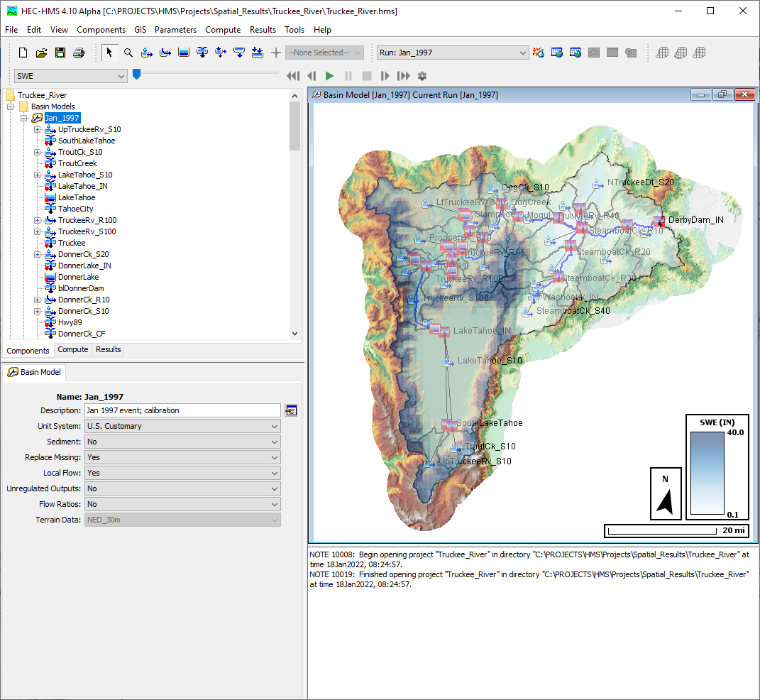760x700 pixels.
Task: Open the description editor icon beside Description field
Action: 291,410
